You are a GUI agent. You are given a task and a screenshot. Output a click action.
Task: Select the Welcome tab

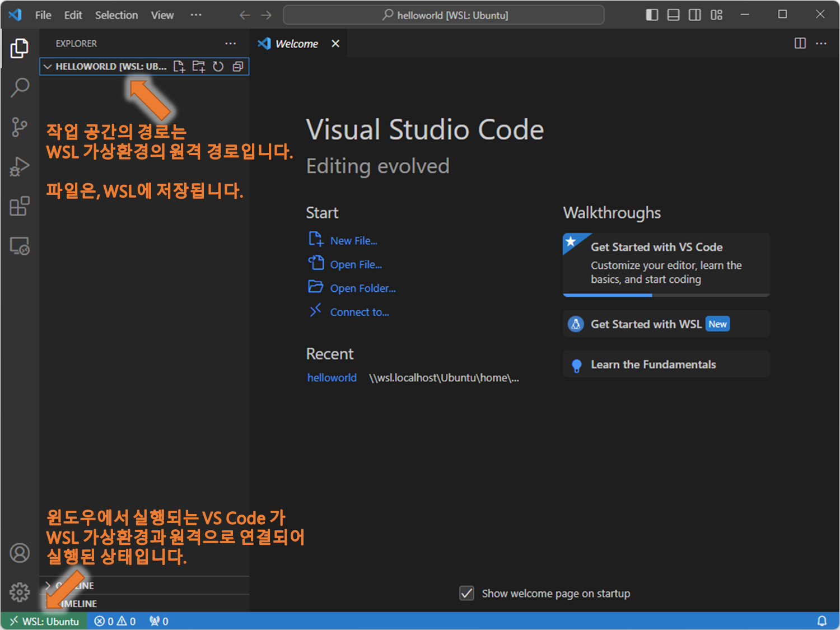(x=297, y=44)
